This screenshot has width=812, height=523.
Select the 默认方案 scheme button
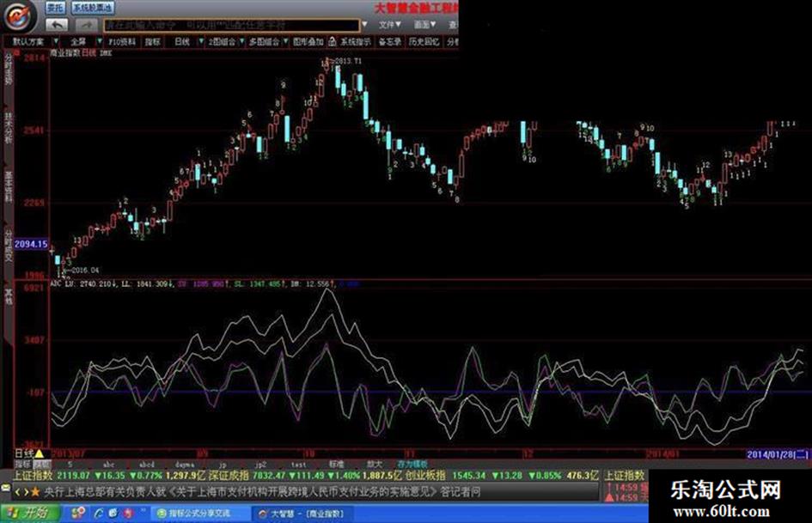tap(28, 41)
